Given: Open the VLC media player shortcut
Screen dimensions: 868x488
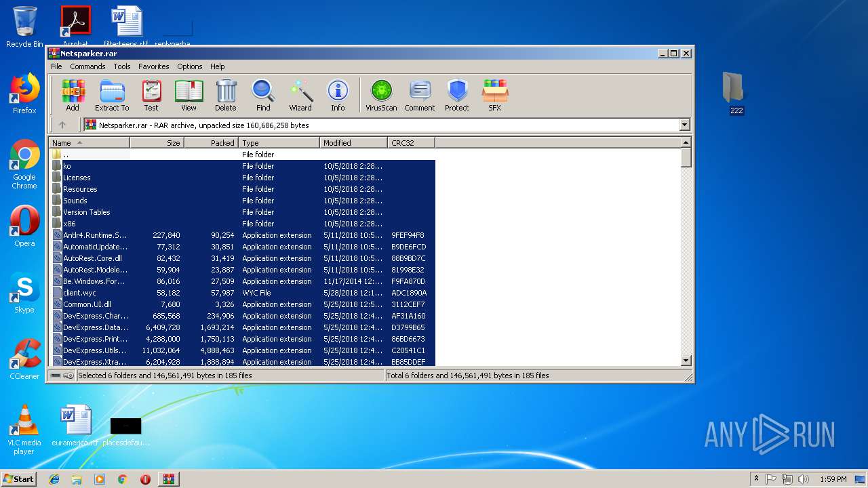Looking at the screenshot, I should pyautogui.click(x=24, y=430).
